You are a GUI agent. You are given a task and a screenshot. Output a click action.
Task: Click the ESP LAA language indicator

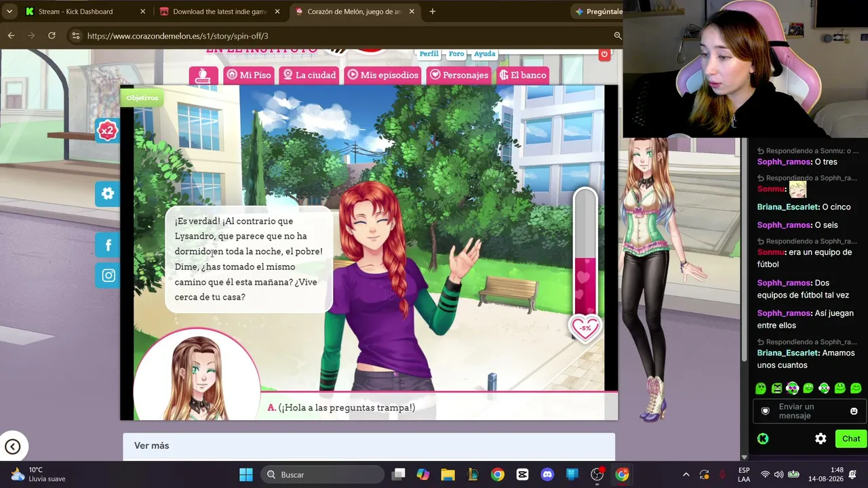click(744, 474)
